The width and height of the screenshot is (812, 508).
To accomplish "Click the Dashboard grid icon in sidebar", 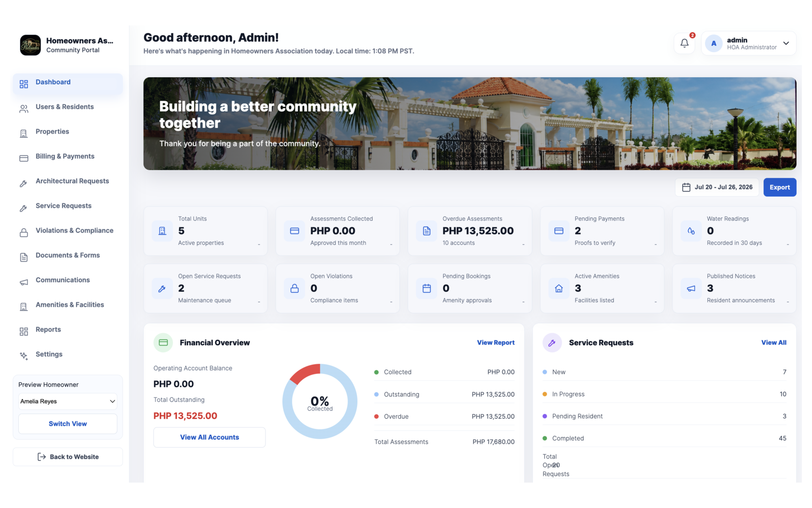I will (x=24, y=84).
